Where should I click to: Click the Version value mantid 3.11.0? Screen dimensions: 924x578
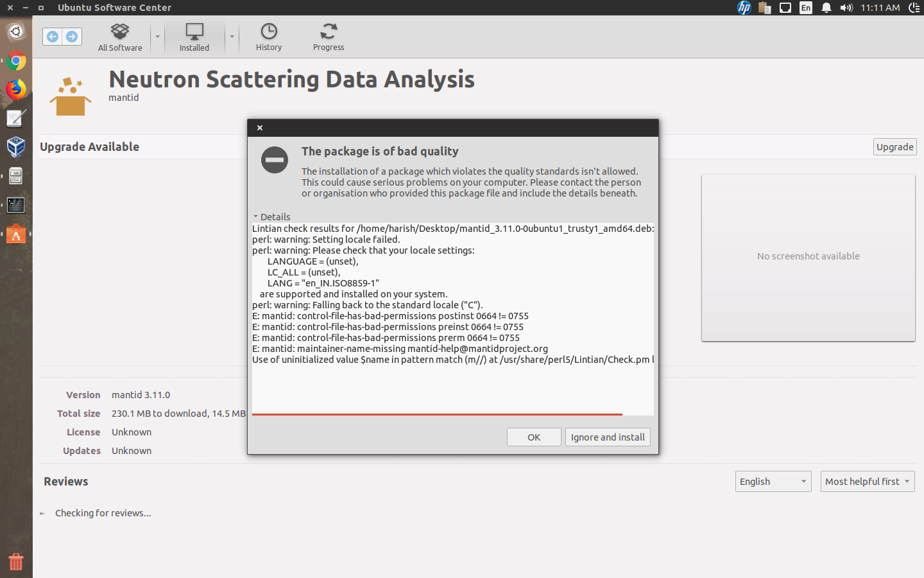141,395
